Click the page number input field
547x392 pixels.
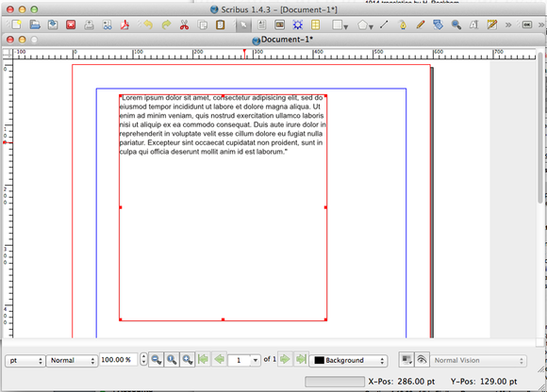239,360
